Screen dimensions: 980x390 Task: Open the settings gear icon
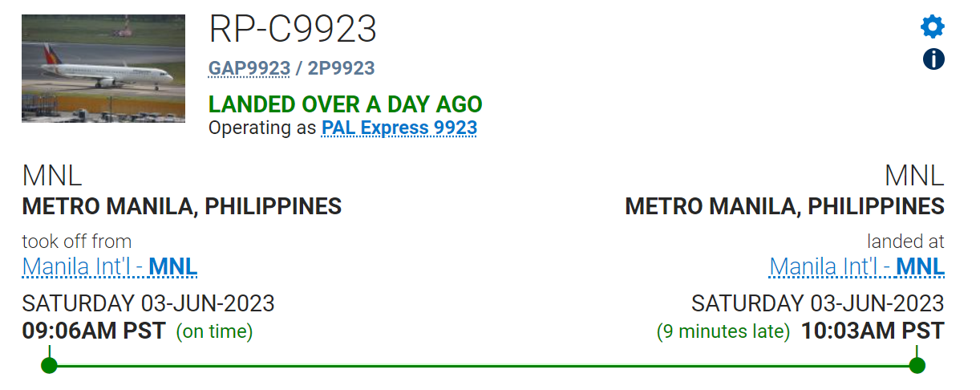pos(933,27)
